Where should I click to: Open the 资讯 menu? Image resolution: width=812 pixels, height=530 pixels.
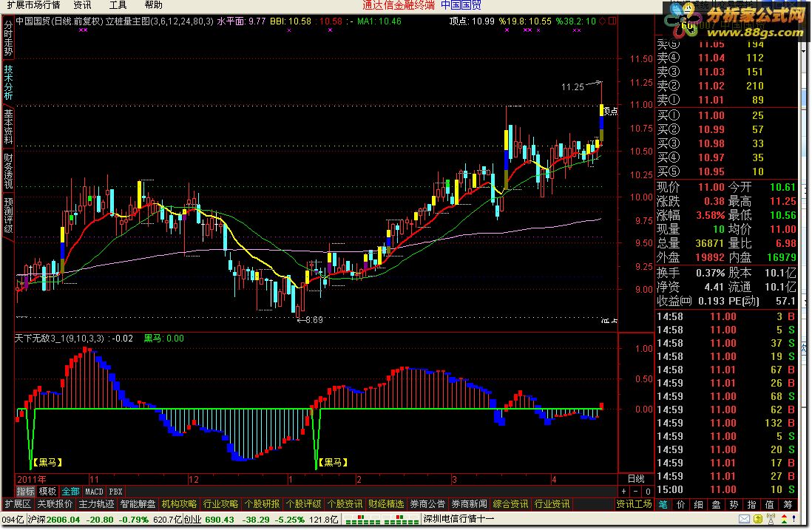(82, 5)
